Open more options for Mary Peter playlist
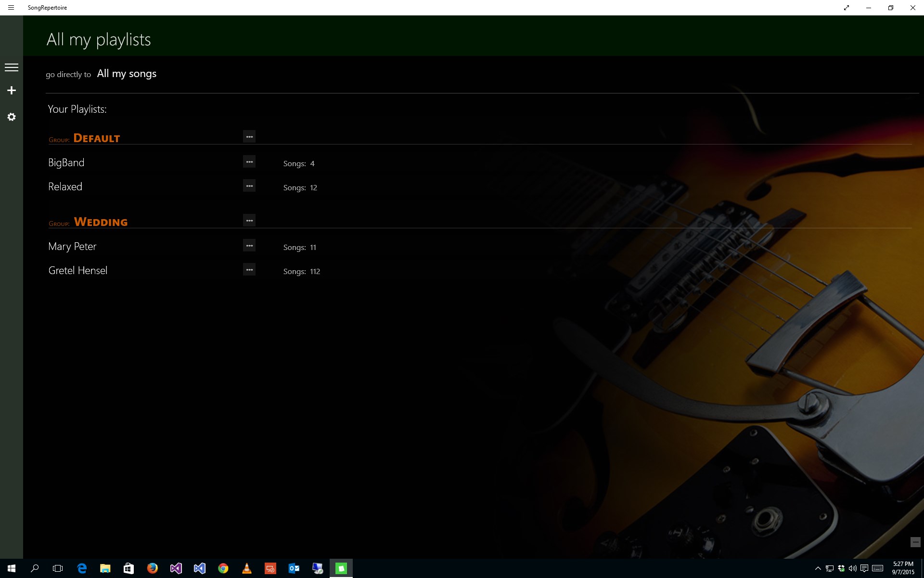Image resolution: width=924 pixels, height=578 pixels. pos(249,246)
